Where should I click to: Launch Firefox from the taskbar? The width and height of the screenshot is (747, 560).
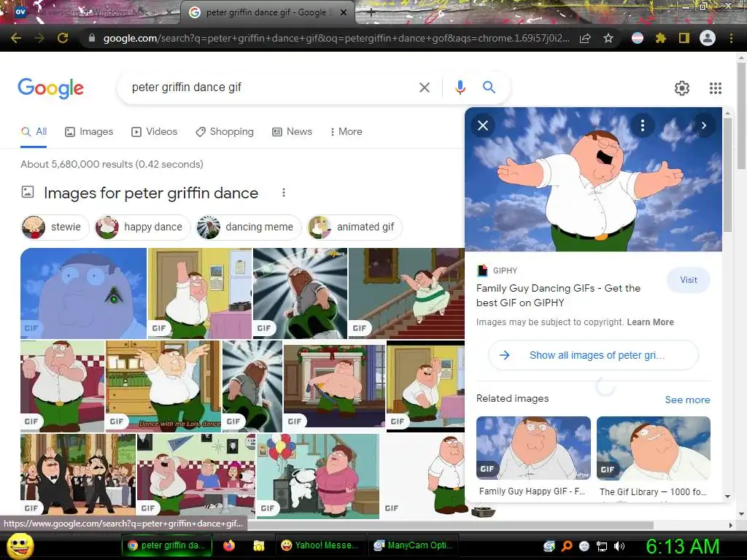229,545
